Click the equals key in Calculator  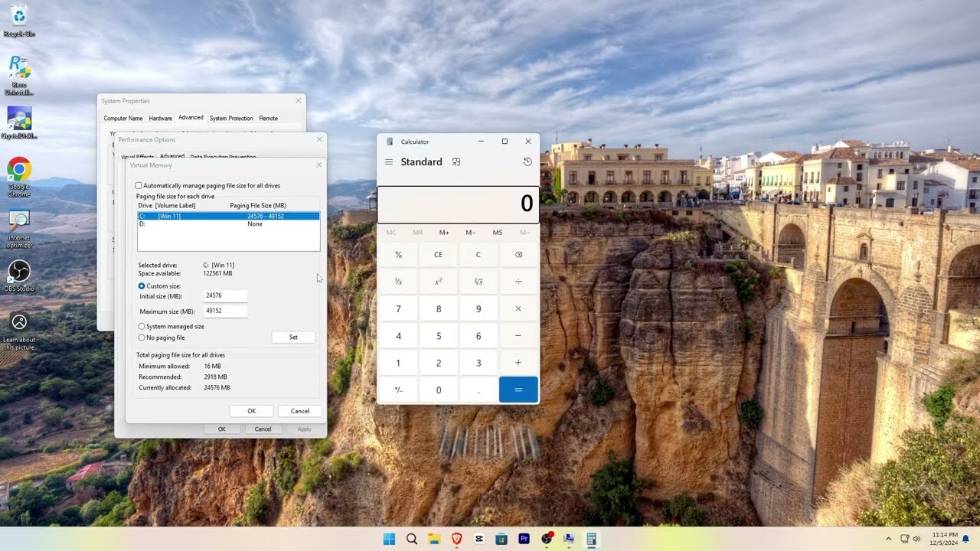point(518,390)
